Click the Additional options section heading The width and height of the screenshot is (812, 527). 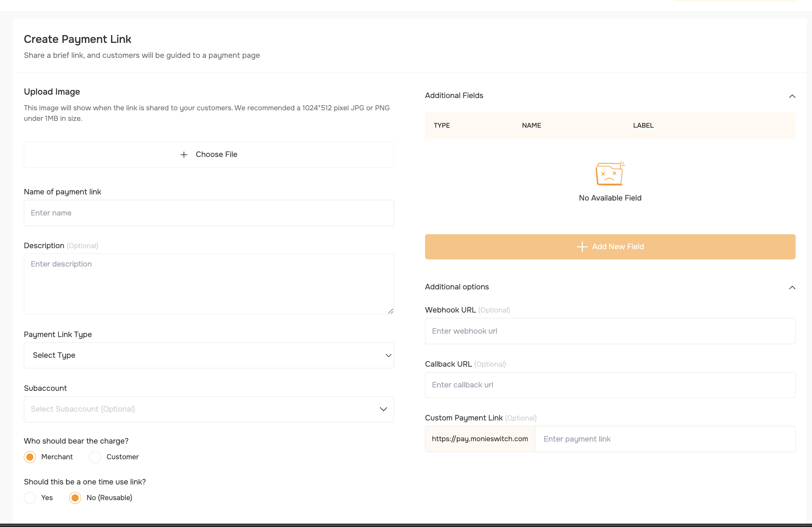(457, 287)
